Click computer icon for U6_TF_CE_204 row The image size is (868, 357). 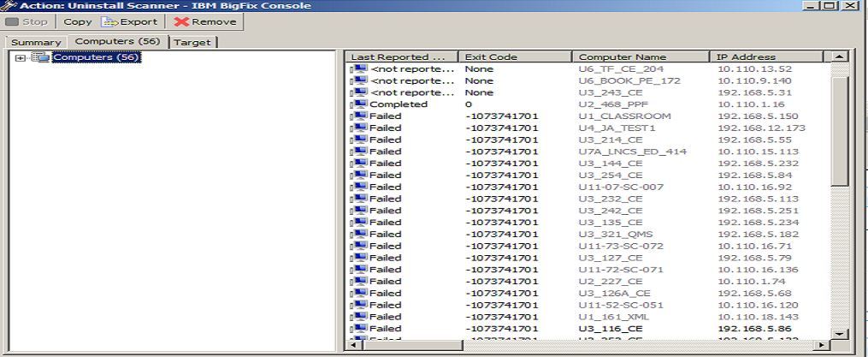pos(358,69)
